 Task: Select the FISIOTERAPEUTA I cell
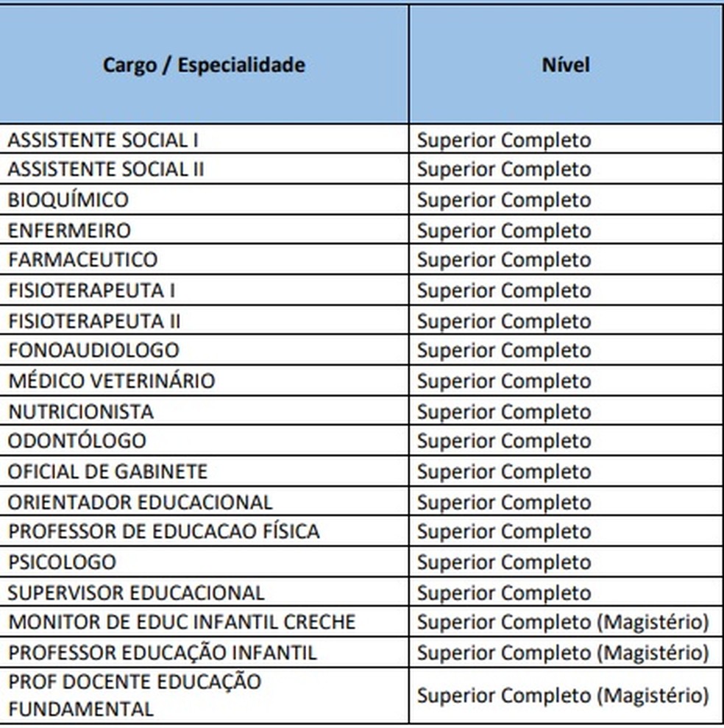(x=91, y=291)
